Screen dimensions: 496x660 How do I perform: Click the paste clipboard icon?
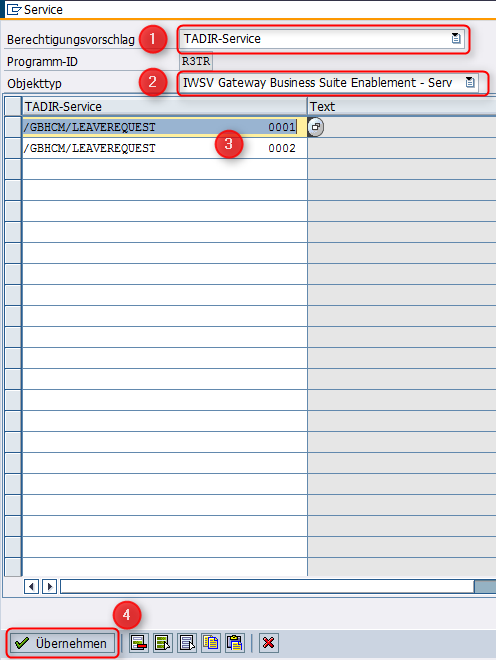pyautogui.click(x=235, y=643)
